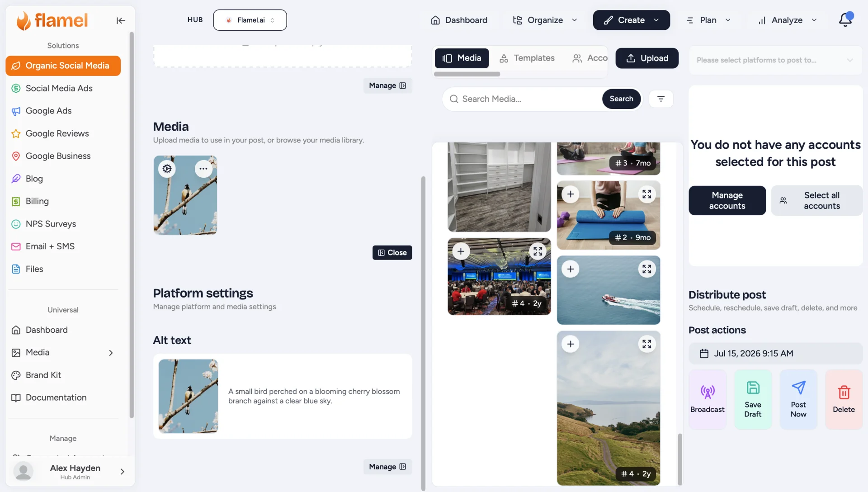868x492 pixels.
Task: Click the horizontal scrollbar under the media tabs
Action: [467, 74]
